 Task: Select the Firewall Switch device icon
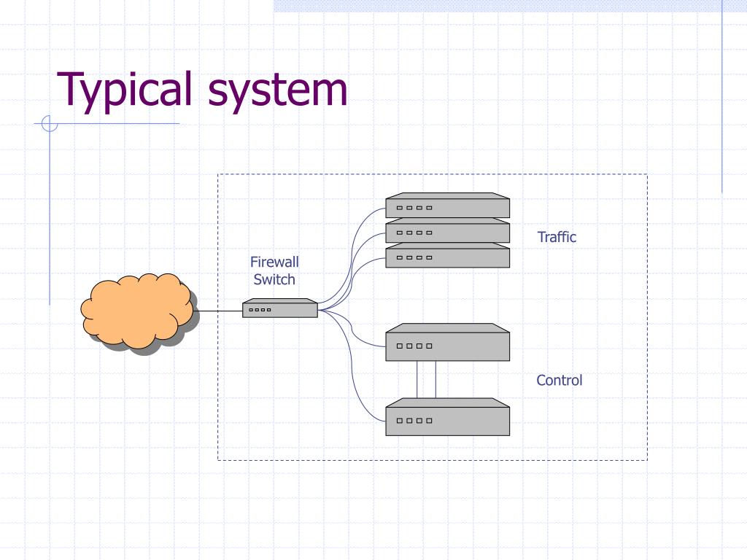tap(280, 308)
